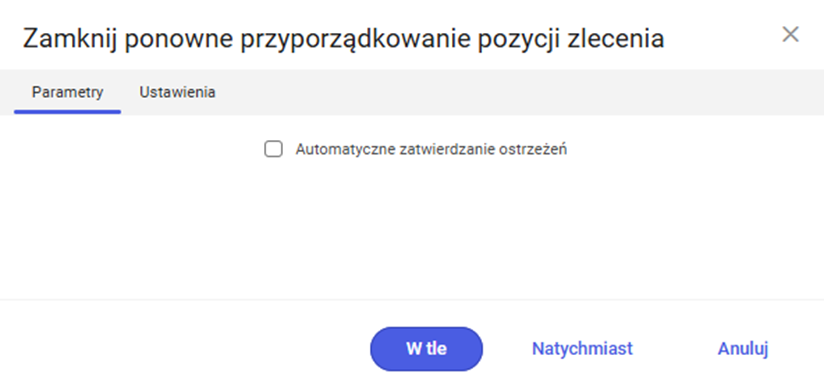Return to Parametry parameters view
Screen dimensions: 824x388
68,93
